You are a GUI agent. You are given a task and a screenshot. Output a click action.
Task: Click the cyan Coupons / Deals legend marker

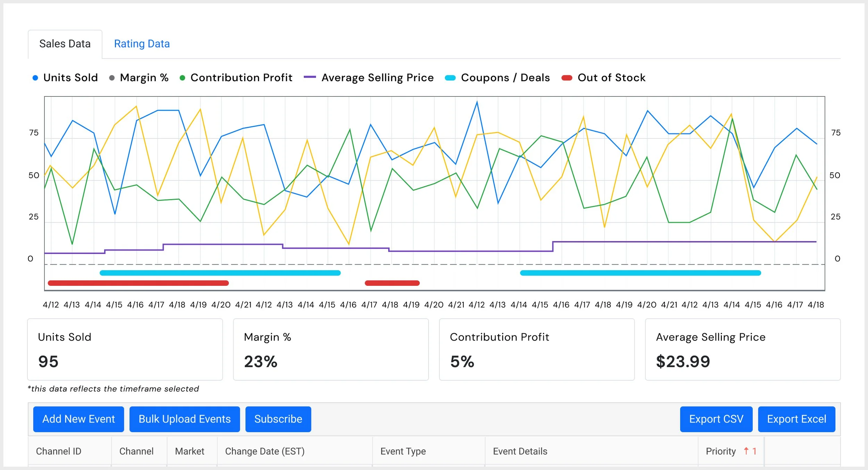click(450, 78)
